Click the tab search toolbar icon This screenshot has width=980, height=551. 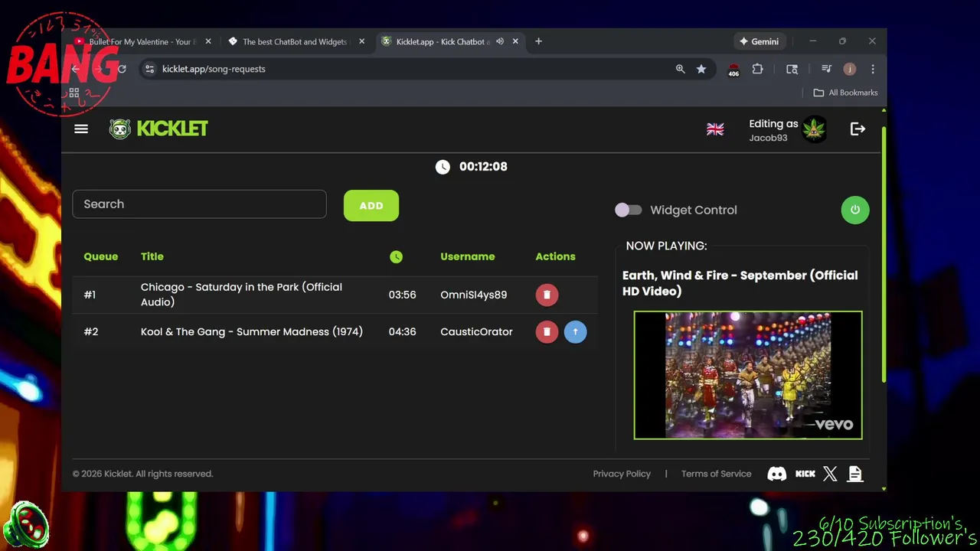click(792, 69)
